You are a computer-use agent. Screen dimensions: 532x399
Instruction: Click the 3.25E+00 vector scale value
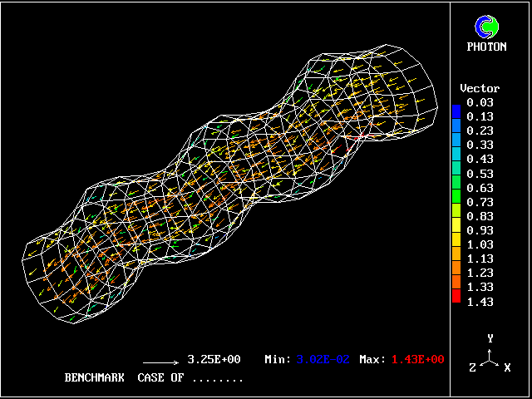pos(214,360)
